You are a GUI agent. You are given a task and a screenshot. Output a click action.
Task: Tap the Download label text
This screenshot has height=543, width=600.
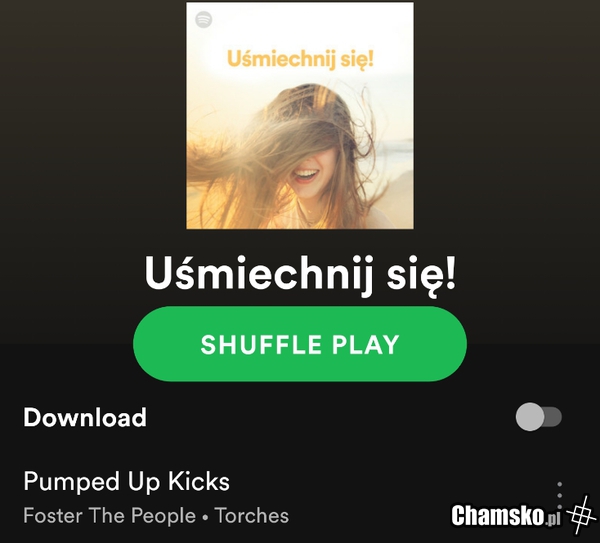pos(85,417)
